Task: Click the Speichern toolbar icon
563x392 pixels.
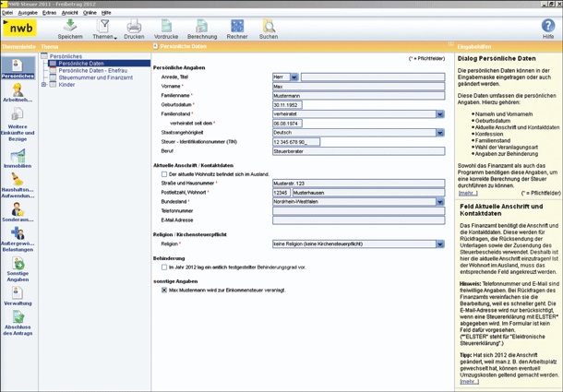Action: [69, 26]
